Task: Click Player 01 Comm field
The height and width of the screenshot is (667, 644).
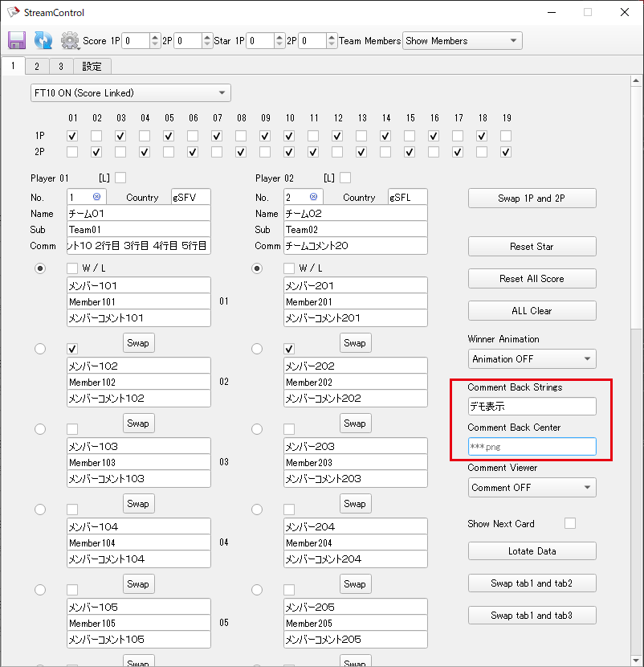Action: 139,245
